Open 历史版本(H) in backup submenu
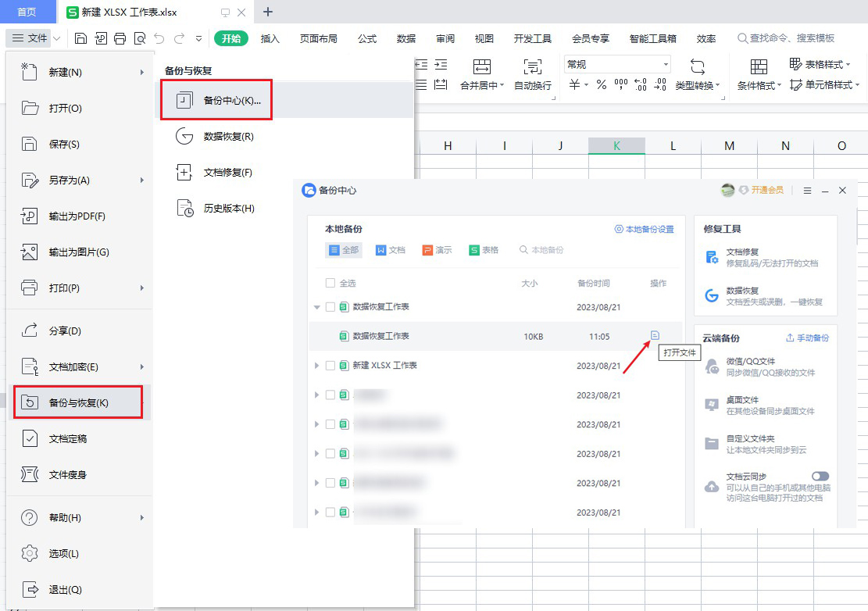The image size is (868, 611). pyautogui.click(x=216, y=208)
